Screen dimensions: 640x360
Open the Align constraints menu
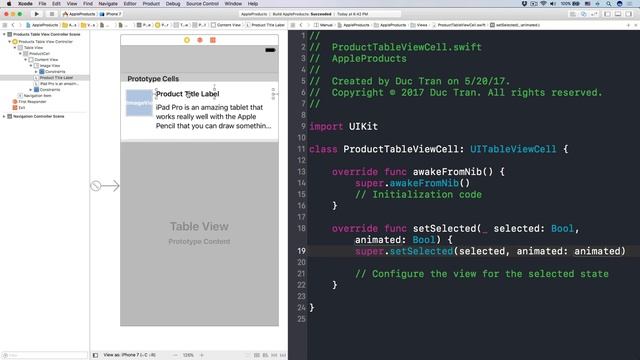pos(265,355)
